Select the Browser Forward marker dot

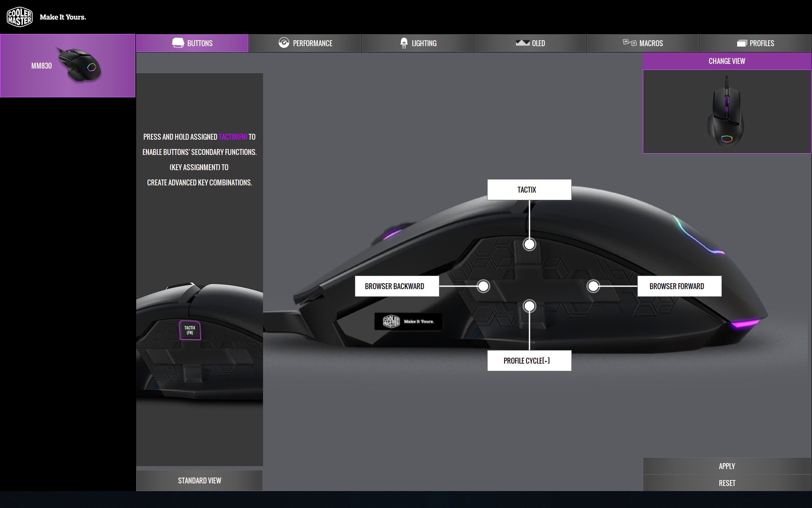pyautogui.click(x=593, y=286)
